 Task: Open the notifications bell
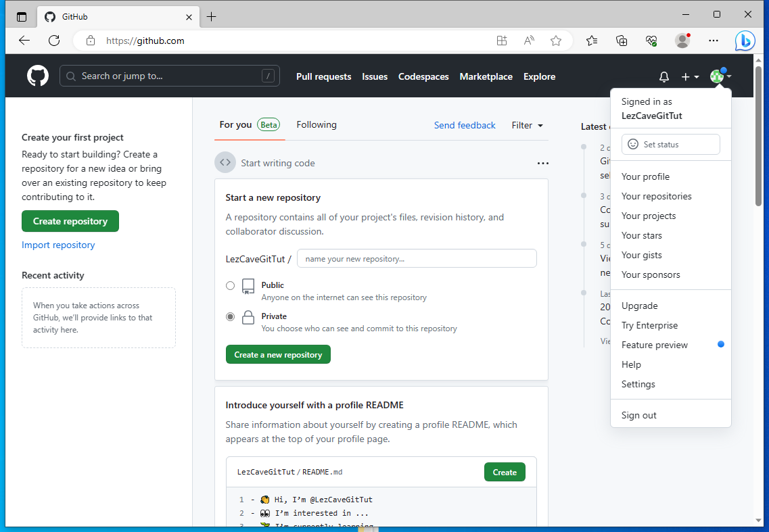pos(663,76)
